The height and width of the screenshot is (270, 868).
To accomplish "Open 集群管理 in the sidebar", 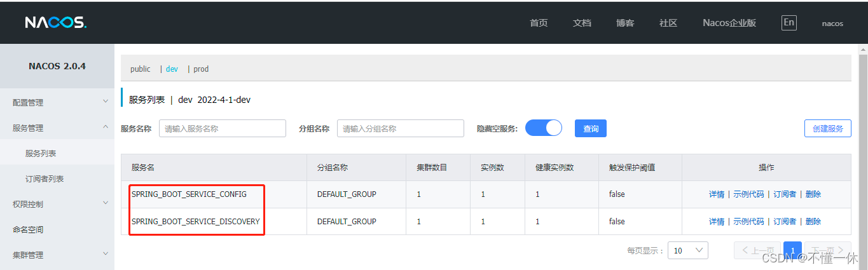I will (28, 255).
